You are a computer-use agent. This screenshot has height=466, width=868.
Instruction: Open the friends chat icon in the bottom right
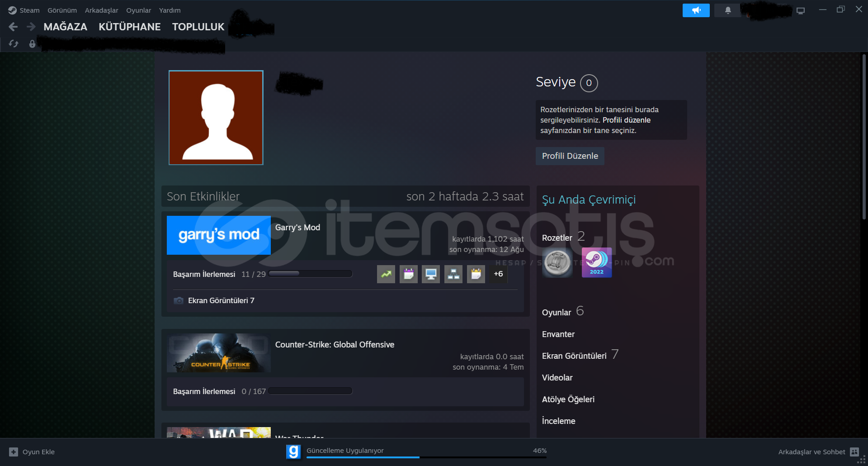[854, 452]
